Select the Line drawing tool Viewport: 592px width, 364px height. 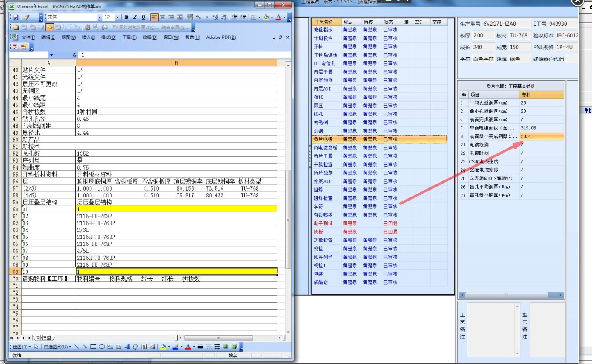pyautogui.click(x=76, y=347)
